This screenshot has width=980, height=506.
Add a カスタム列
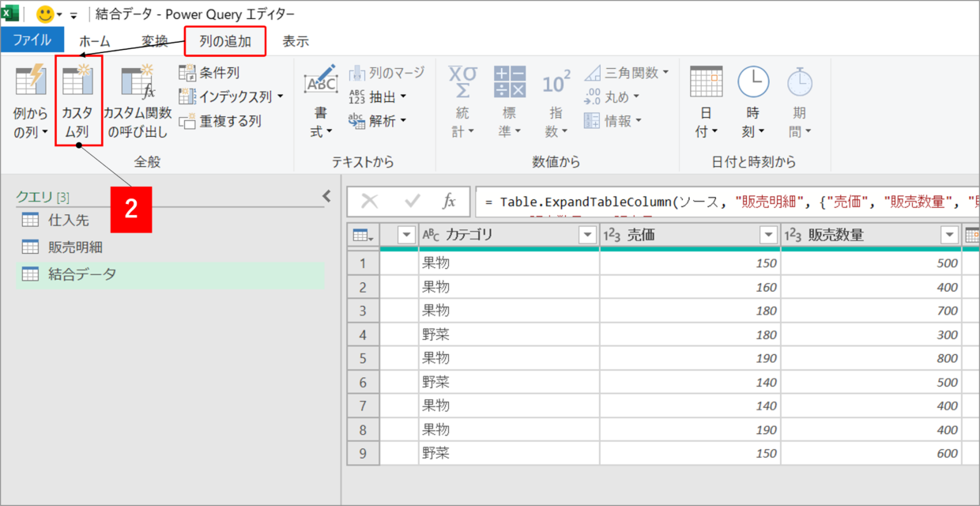[77, 101]
